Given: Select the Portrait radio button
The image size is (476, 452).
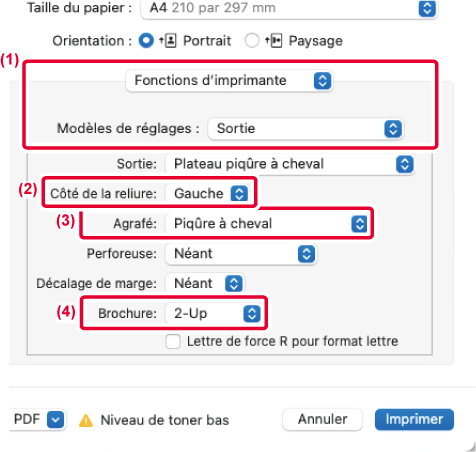Looking at the screenshot, I should [146, 41].
